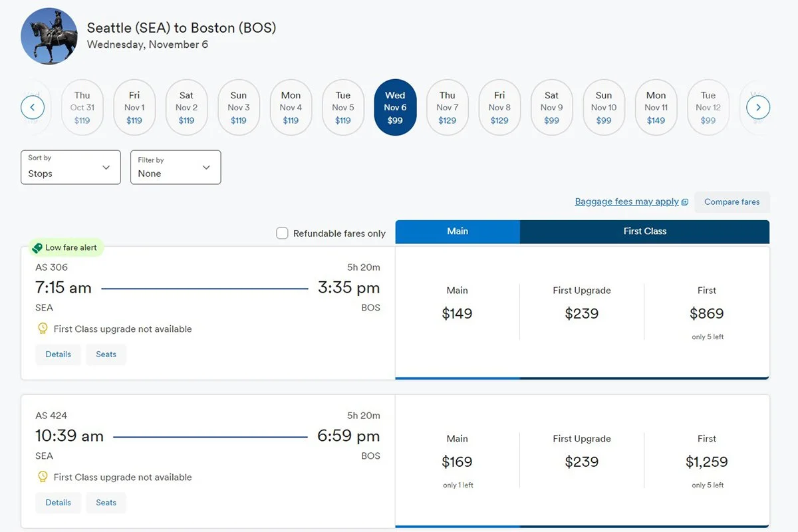Open the Sort by Stops dropdown
798x532 pixels.
71,167
